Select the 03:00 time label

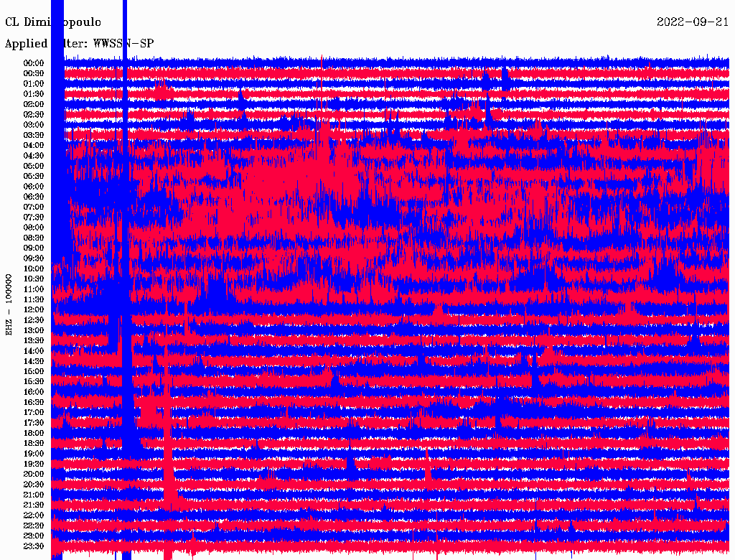click(34, 125)
